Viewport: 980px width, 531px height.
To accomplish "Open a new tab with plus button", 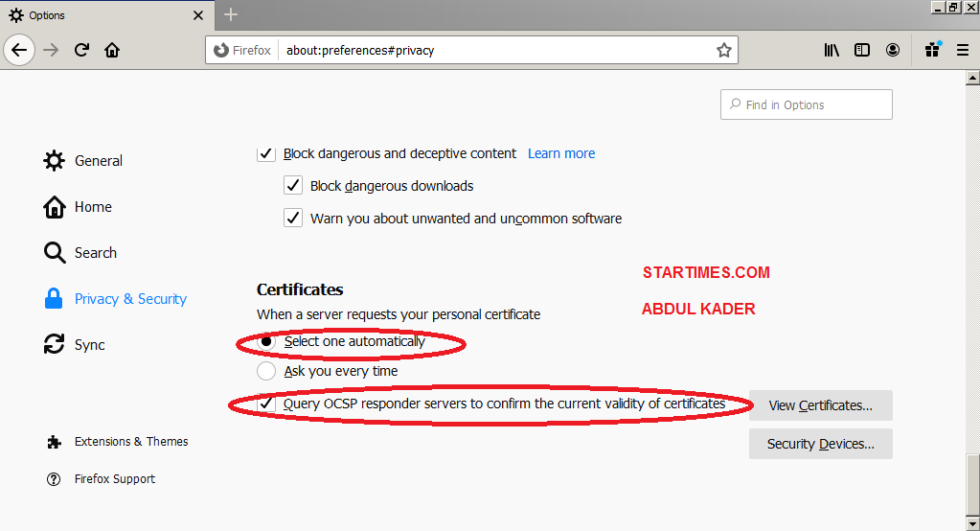I will [x=231, y=14].
